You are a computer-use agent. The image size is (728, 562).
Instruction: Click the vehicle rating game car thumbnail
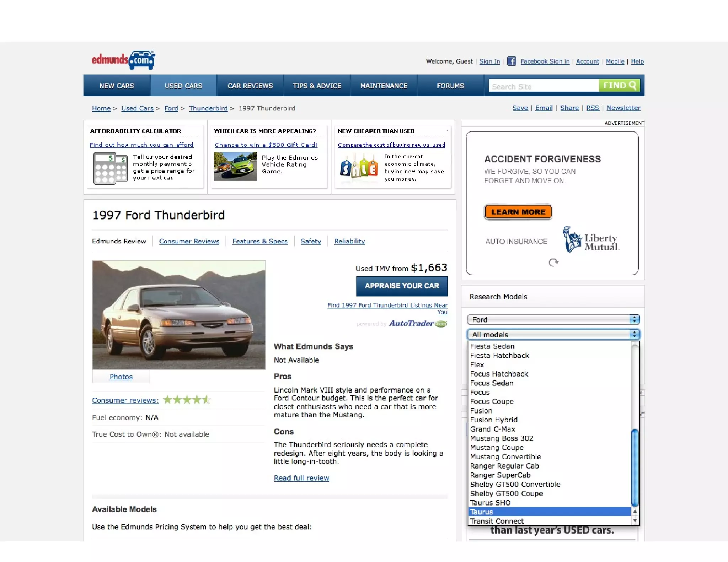click(235, 166)
